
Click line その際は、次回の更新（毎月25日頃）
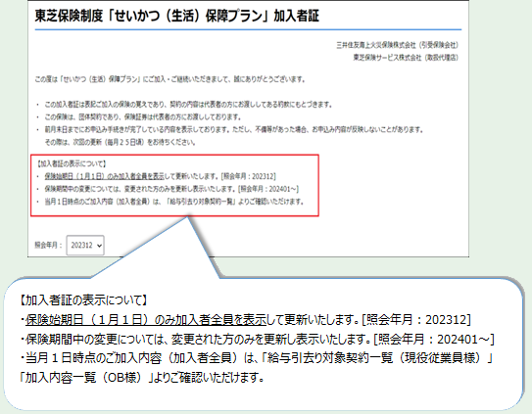[121, 142]
